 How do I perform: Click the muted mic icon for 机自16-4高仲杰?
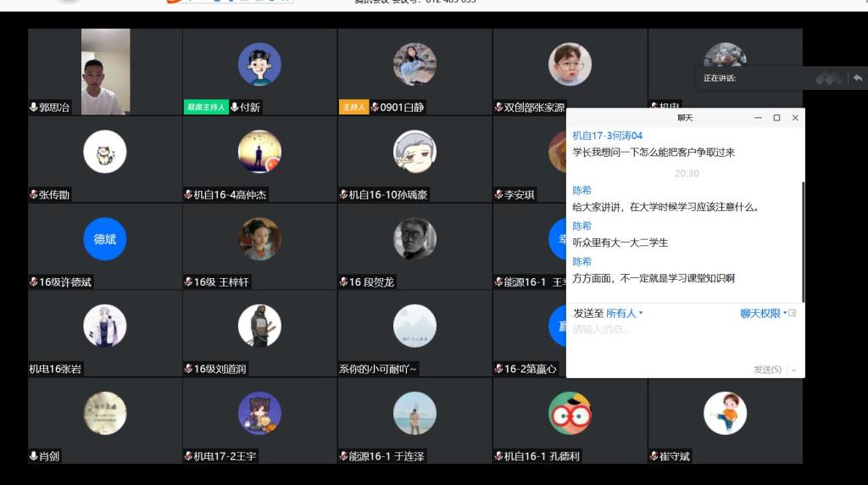coord(188,195)
